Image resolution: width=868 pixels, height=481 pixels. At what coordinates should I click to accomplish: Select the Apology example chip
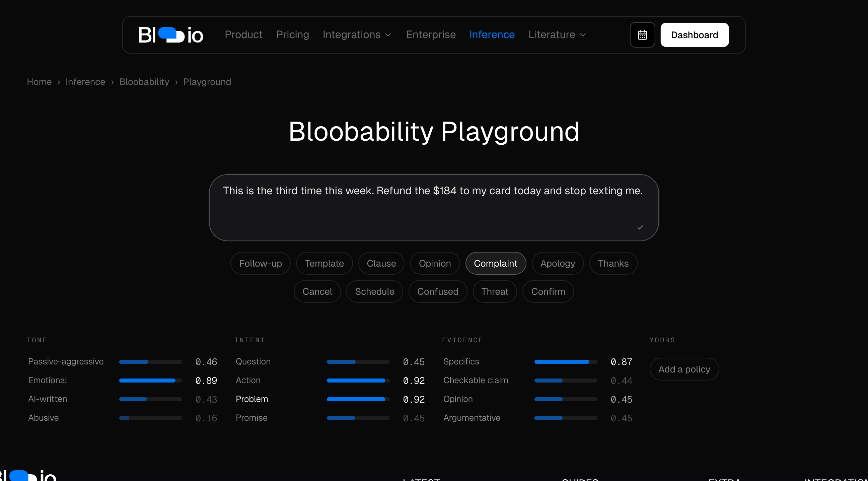(x=557, y=263)
